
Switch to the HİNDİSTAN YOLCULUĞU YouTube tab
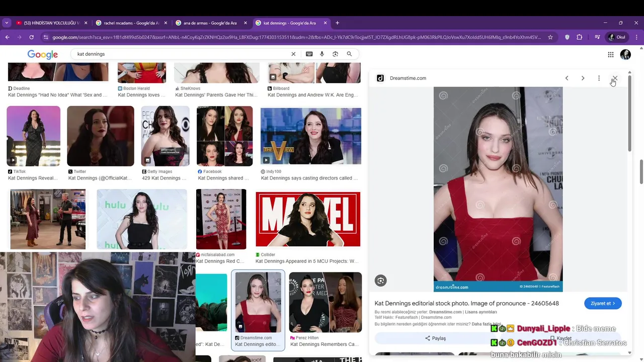pos(51,23)
